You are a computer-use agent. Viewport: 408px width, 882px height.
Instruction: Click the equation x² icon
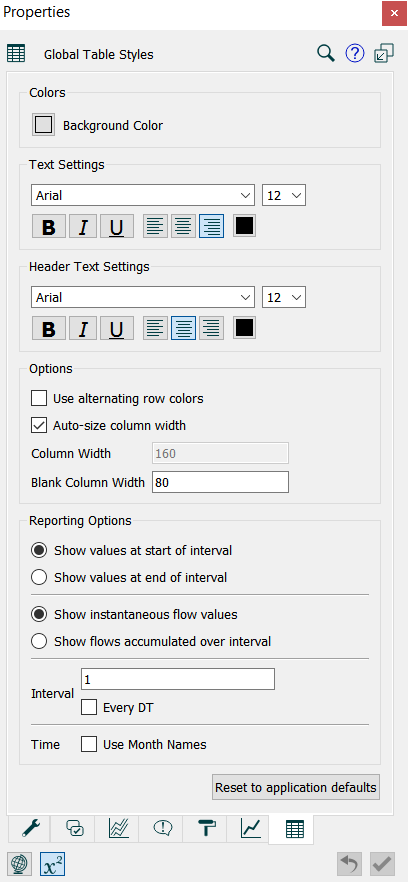click(52, 863)
